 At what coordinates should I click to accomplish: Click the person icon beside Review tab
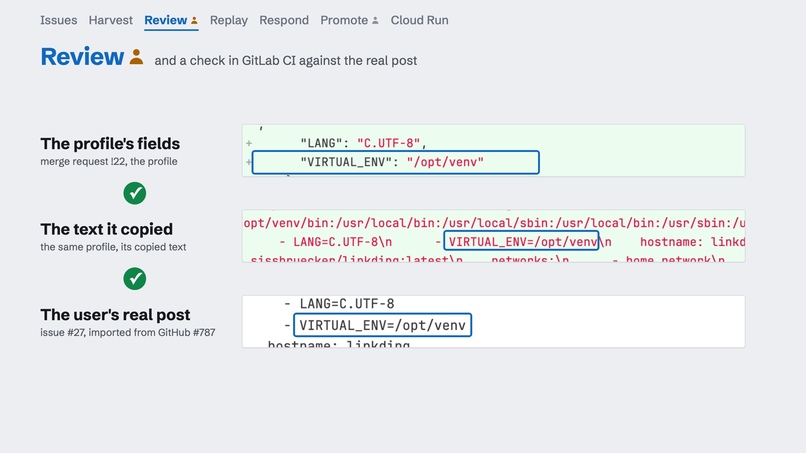coord(194,21)
